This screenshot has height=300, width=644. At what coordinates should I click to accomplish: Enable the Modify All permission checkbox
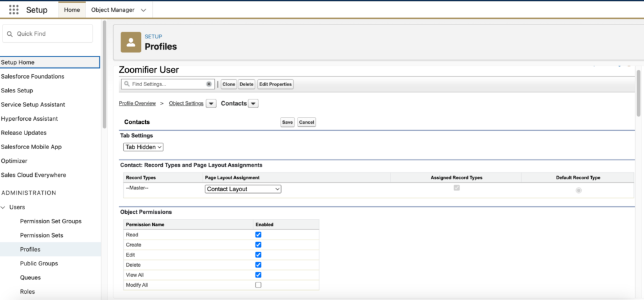coord(258,285)
